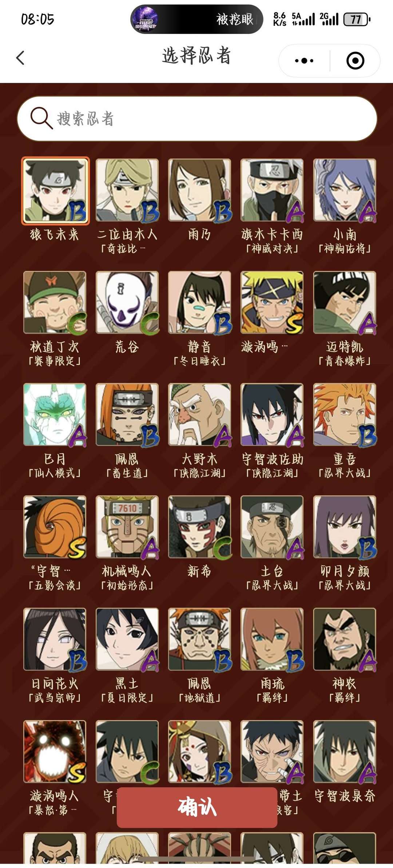Pick 日向花火 武当宗师 portrait
The height and width of the screenshot is (868, 393).
(x=55, y=639)
